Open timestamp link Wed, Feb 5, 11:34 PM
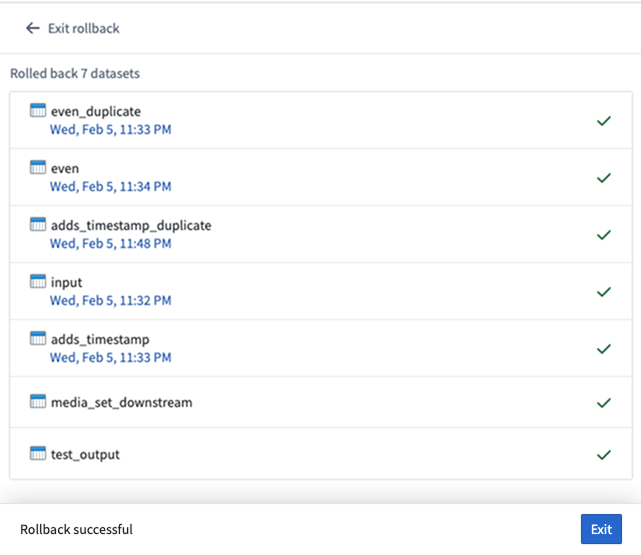 (x=110, y=186)
